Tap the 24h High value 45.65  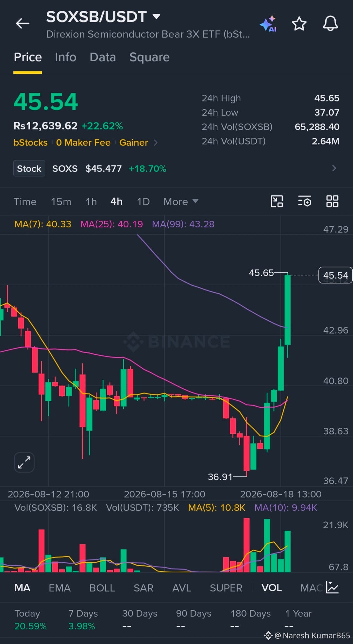click(327, 98)
